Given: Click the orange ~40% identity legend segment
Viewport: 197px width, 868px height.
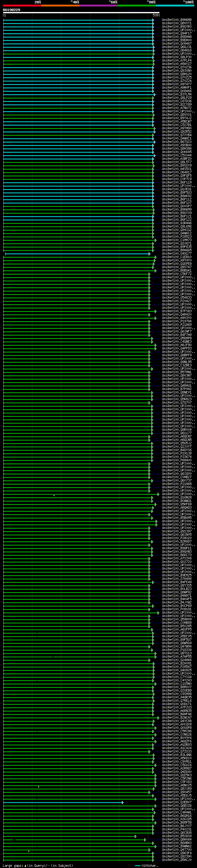Looking at the screenshot, I should coord(60,6).
